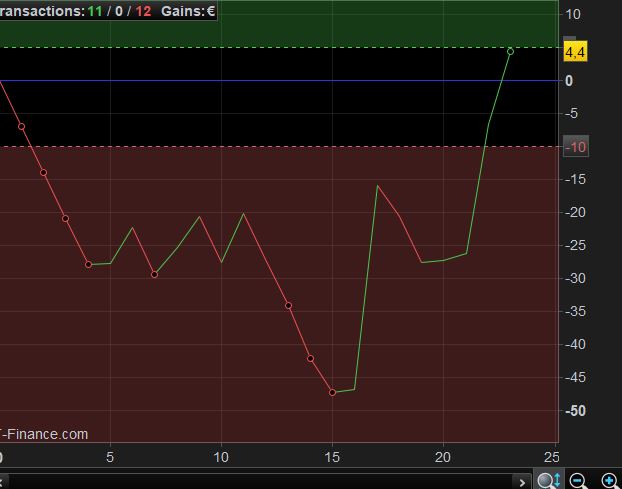Click the -45 value on the vertical axis
Viewport: 622px width, 489px height.
[575, 377]
